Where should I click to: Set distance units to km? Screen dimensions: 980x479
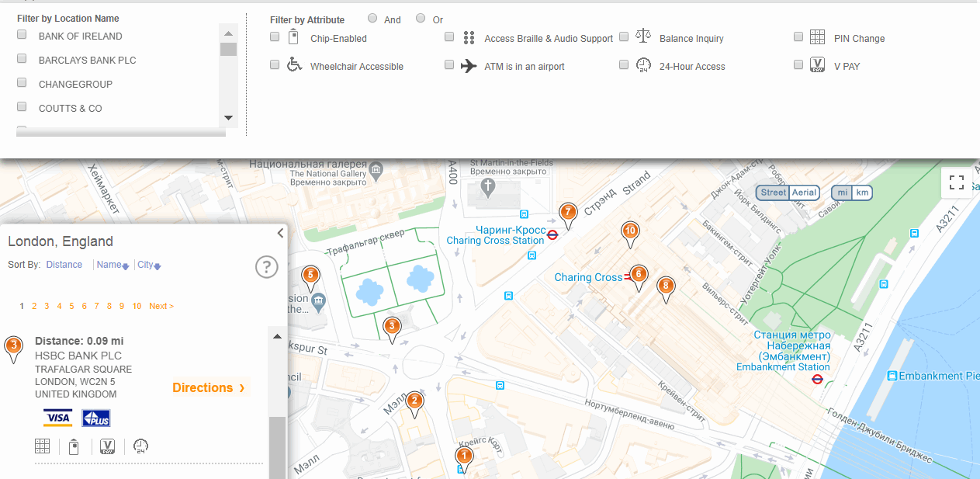coord(862,193)
